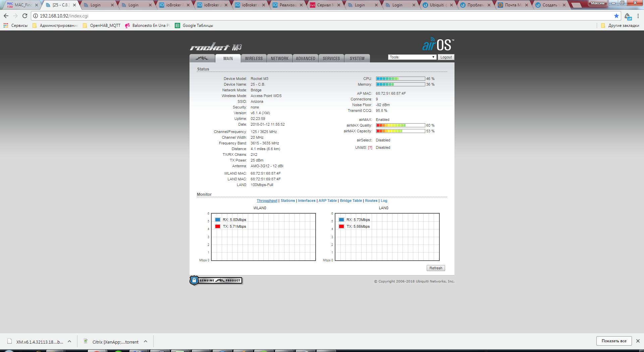
Task: Click the LAN0 TX red legend swatch
Action: click(341, 226)
